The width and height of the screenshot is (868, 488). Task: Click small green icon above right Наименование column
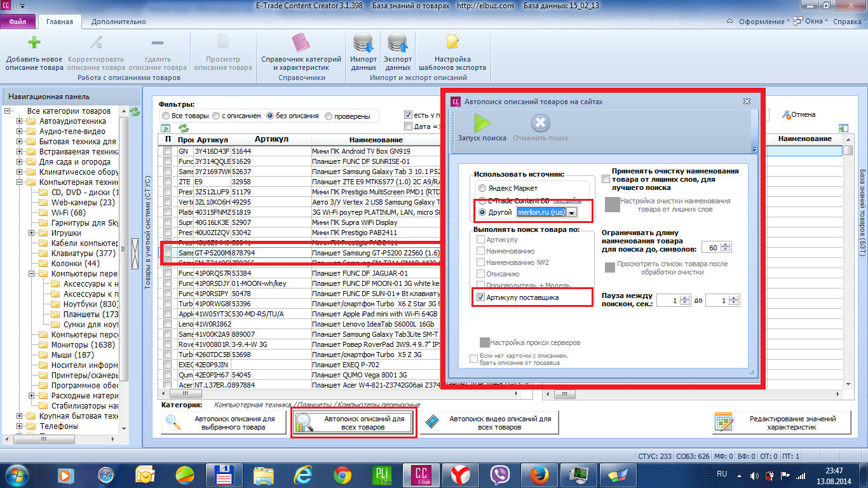tap(843, 128)
